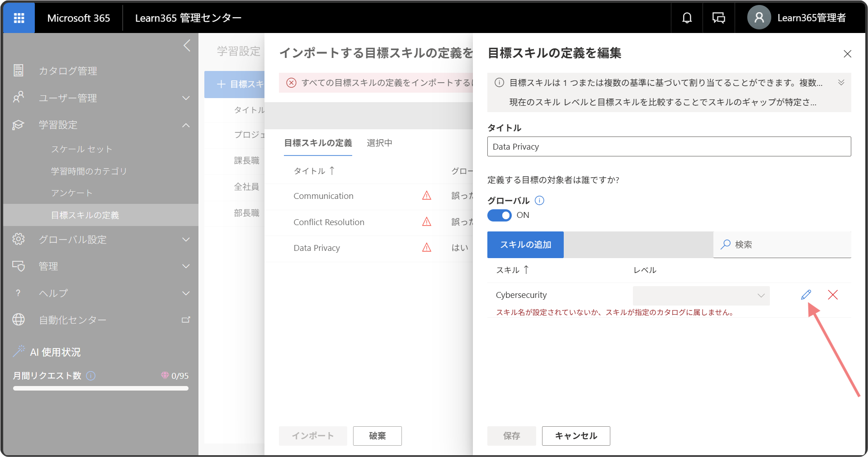This screenshot has height=457, width=868.
Task: Open the Cybersecurity level dropdown
Action: click(701, 296)
